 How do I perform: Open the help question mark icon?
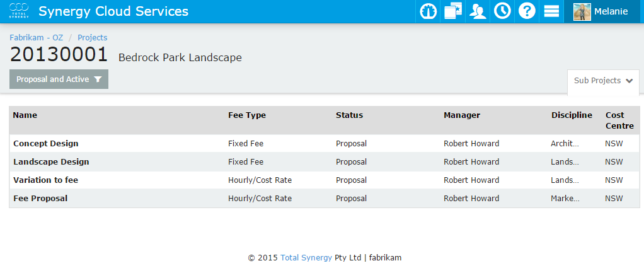[527, 11]
